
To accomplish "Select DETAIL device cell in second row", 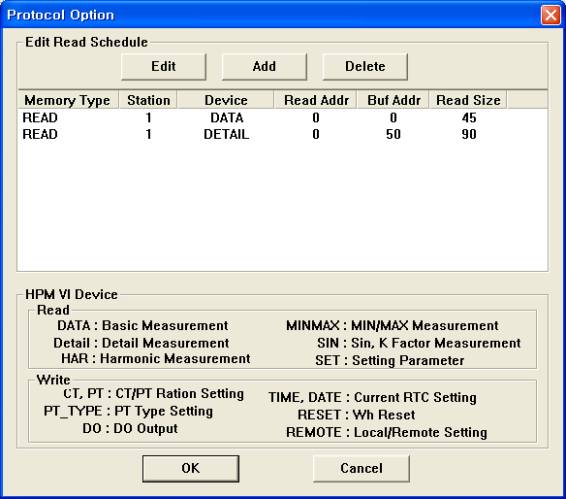I will tap(226, 134).
